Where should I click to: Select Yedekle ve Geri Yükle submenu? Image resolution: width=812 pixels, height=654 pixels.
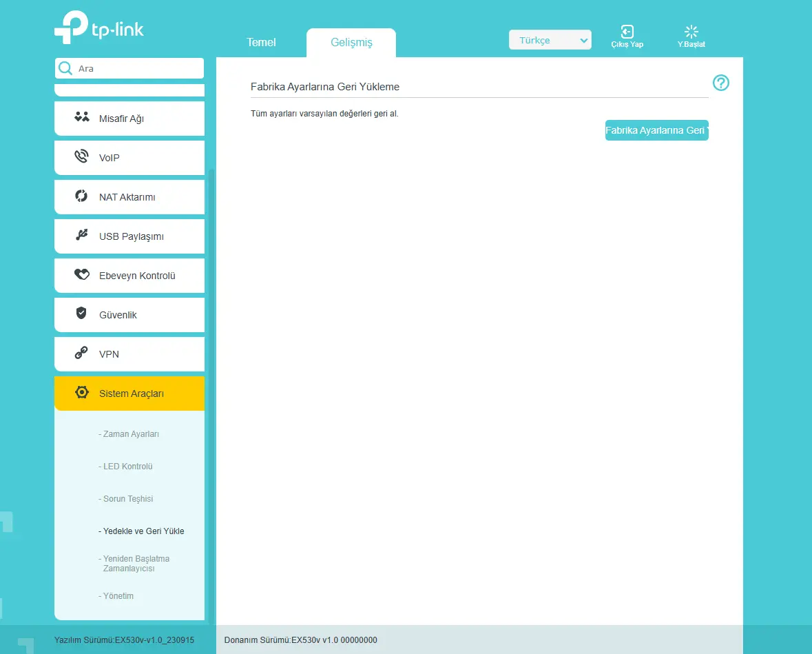tap(141, 531)
